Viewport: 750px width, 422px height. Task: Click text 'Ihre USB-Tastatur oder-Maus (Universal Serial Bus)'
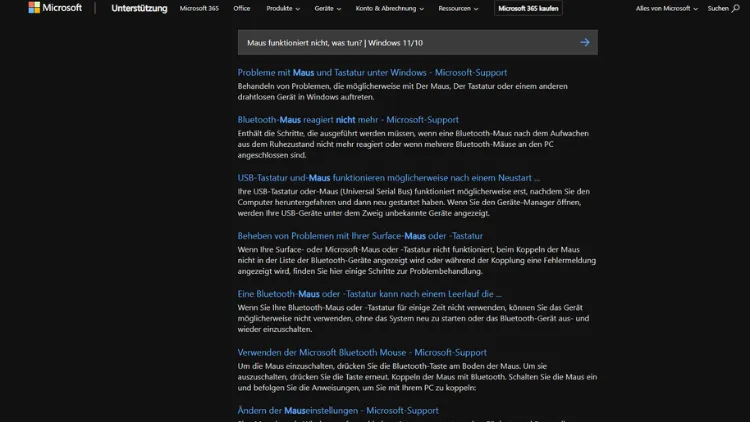(x=324, y=191)
